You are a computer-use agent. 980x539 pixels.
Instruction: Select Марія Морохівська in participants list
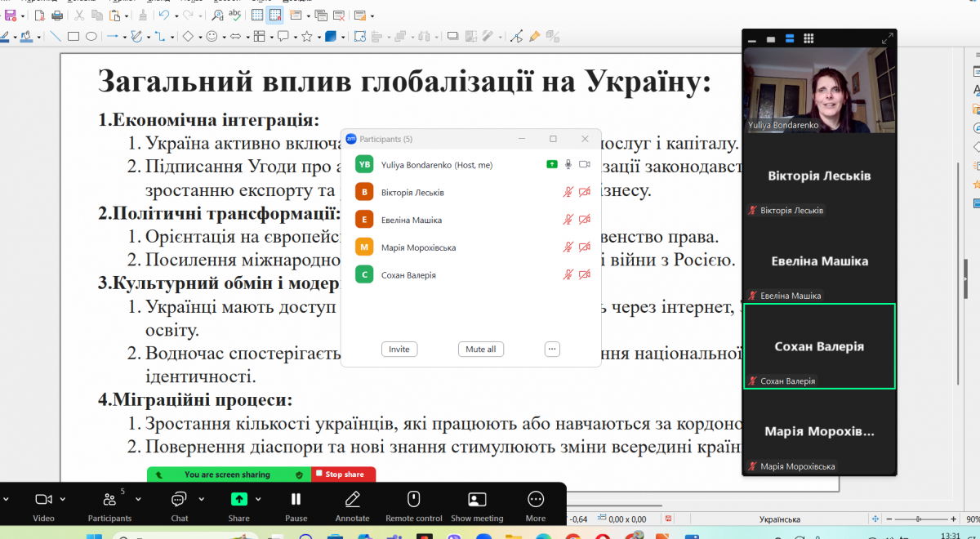point(418,247)
